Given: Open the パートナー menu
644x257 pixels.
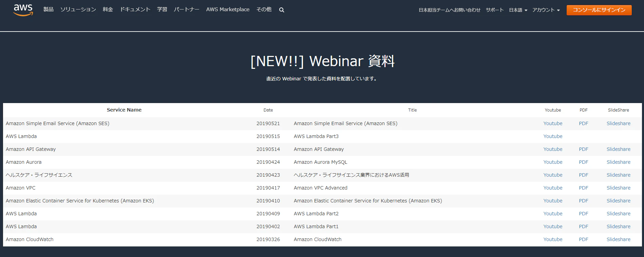Looking at the screenshot, I should (x=187, y=9).
